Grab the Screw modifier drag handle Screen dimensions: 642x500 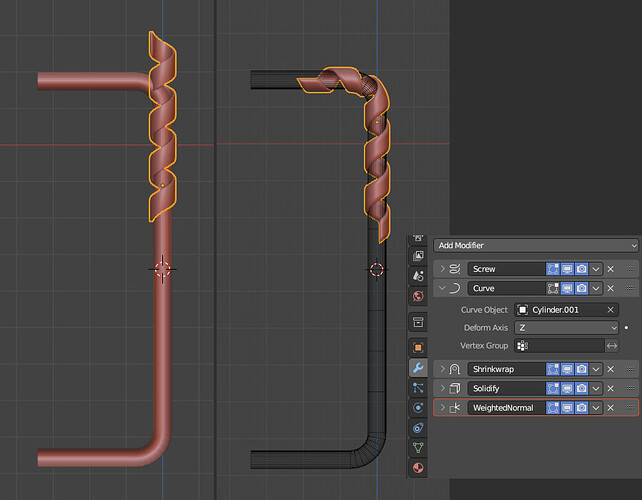click(631, 269)
